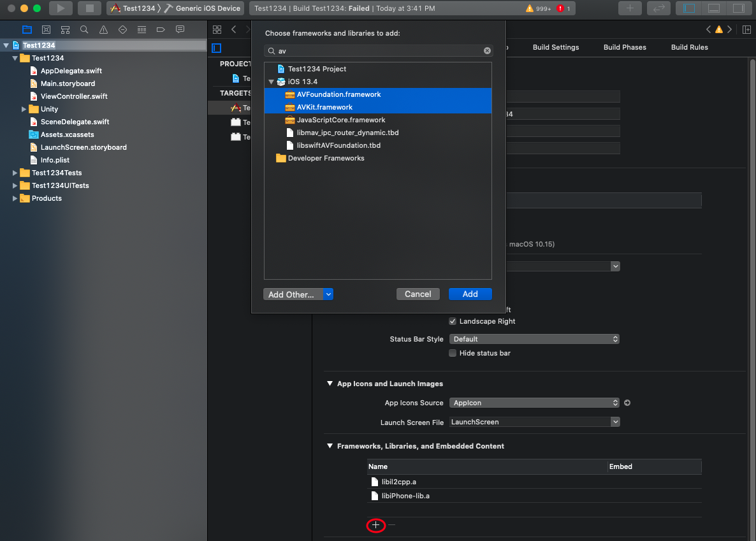Show the inspectors panel toggle
Screen dimensions: 756x541
click(x=739, y=8)
